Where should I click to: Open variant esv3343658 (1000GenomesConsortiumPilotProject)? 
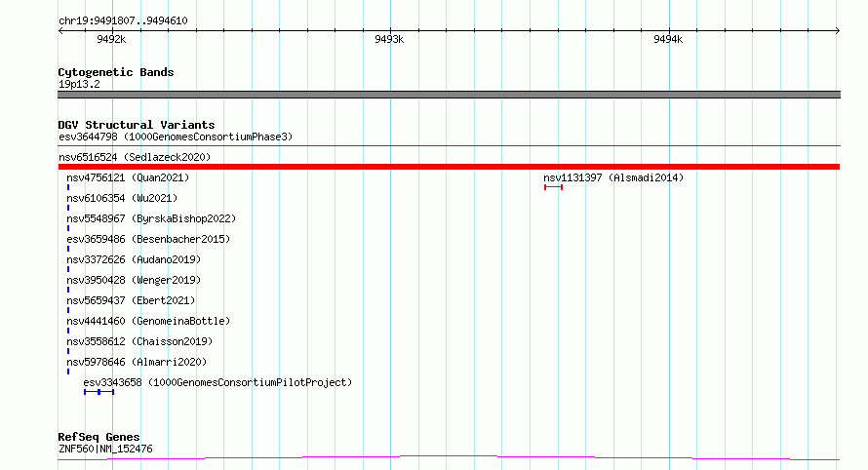click(217, 382)
